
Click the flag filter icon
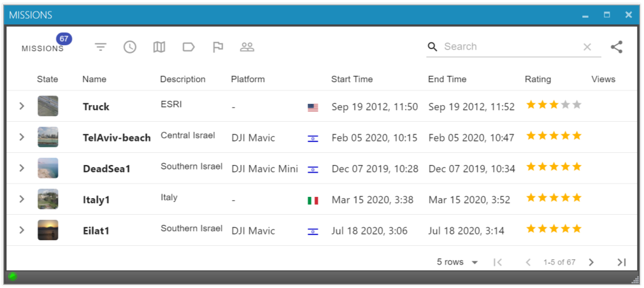[x=218, y=47]
